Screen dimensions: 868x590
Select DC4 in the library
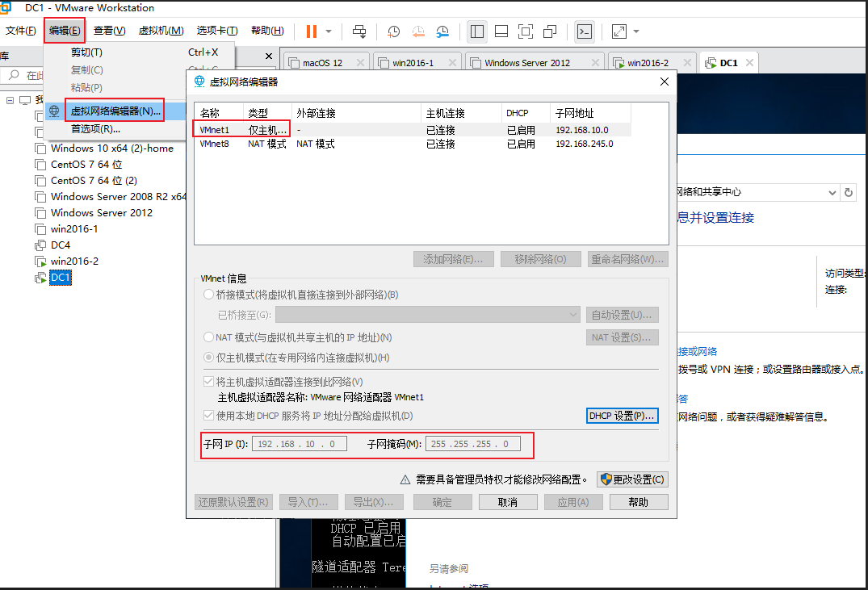coord(61,245)
